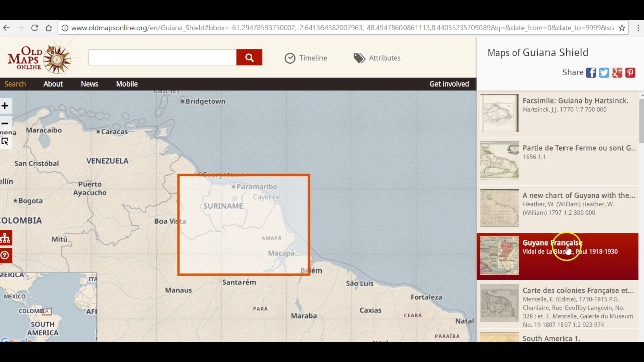Click Macapa on the map
Viewport: 644px width, 362px height.
click(281, 253)
